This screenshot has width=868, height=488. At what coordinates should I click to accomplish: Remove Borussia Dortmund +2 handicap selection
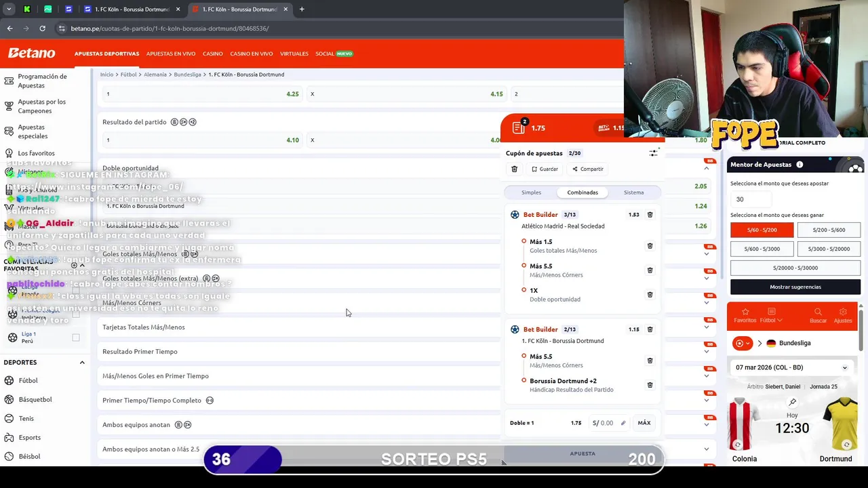tap(650, 385)
